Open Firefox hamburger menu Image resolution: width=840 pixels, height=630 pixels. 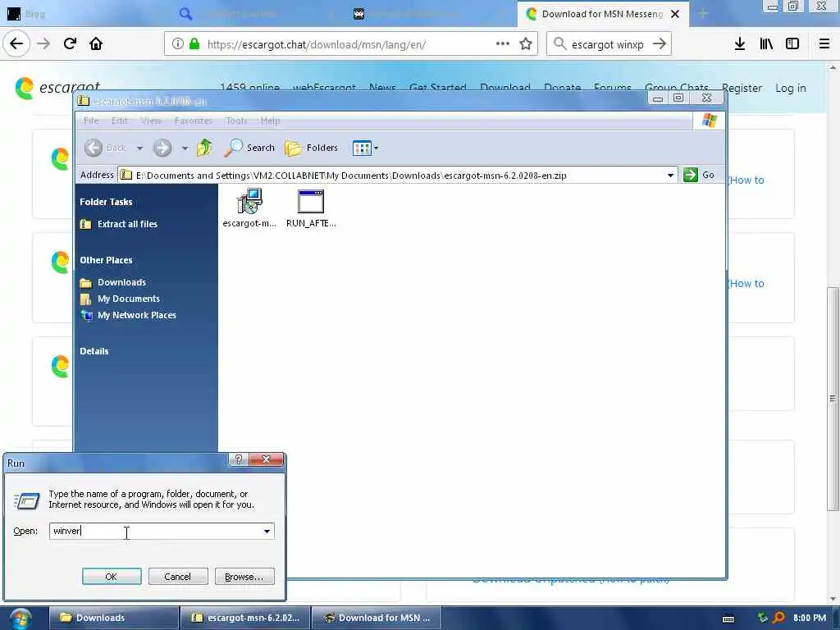click(x=824, y=44)
